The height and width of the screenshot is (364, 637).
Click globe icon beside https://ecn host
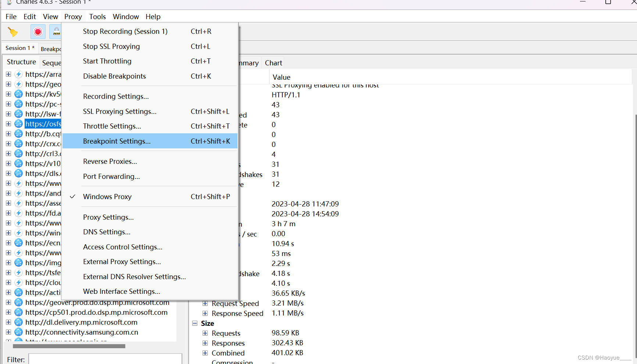point(18,243)
